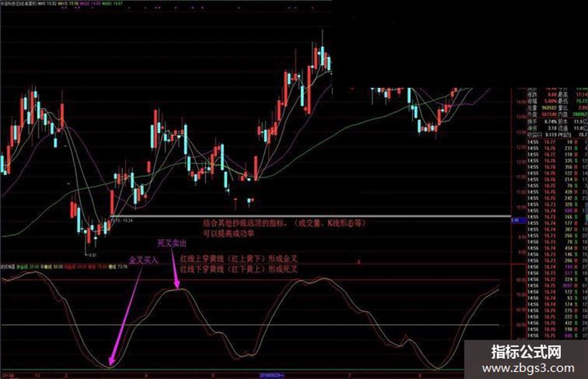Click the red 风险线 80.00 indicator label

[x=75, y=267]
